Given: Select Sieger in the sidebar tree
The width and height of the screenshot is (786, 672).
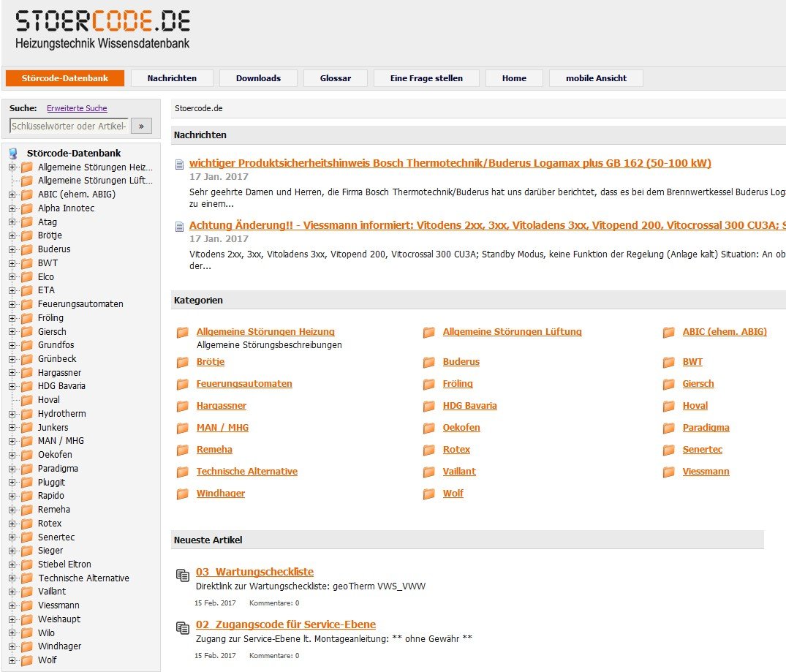Looking at the screenshot, I should (x=50, y=550).
